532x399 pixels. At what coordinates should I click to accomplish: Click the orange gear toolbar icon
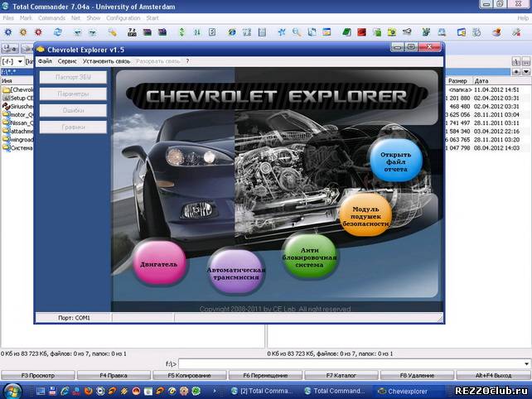pyautogui.click(x=23, y=32)
